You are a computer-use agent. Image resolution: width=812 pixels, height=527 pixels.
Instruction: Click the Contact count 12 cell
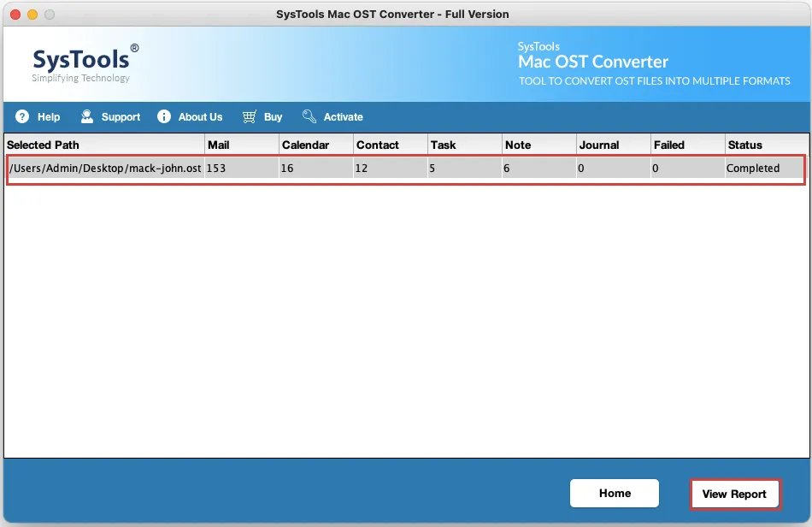[391, 169]
